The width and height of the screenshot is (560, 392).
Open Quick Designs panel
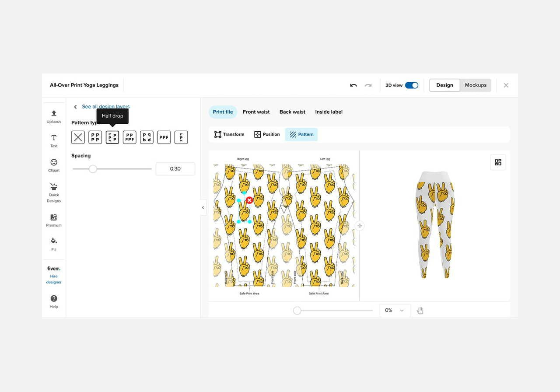pyautogui.click(x=53, y=192)
